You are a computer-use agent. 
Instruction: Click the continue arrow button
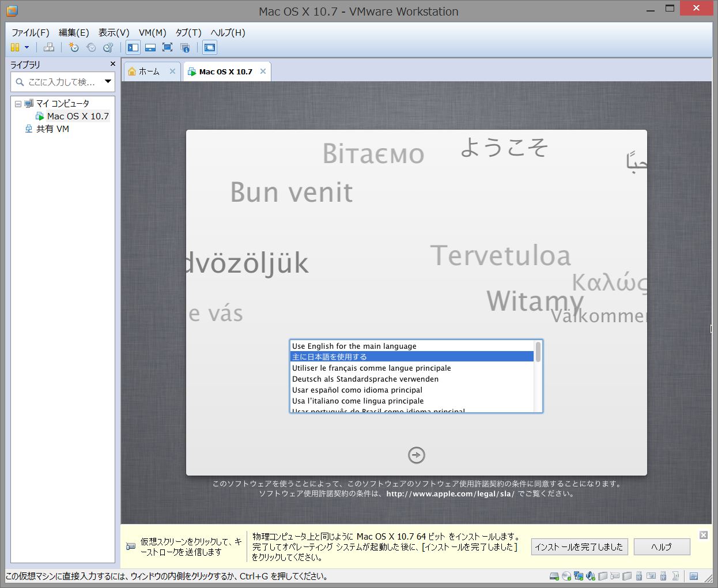pyautogui.click(x=417, y=455)
